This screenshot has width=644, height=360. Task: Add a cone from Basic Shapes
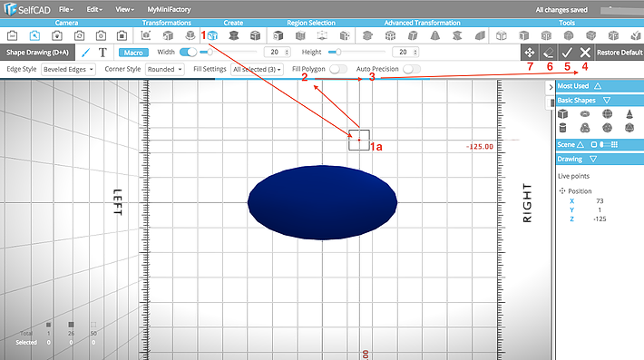coord(629,114)
